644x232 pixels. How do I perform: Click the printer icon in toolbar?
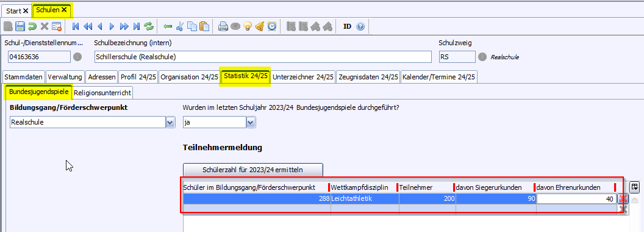click(x=223, y=27)
